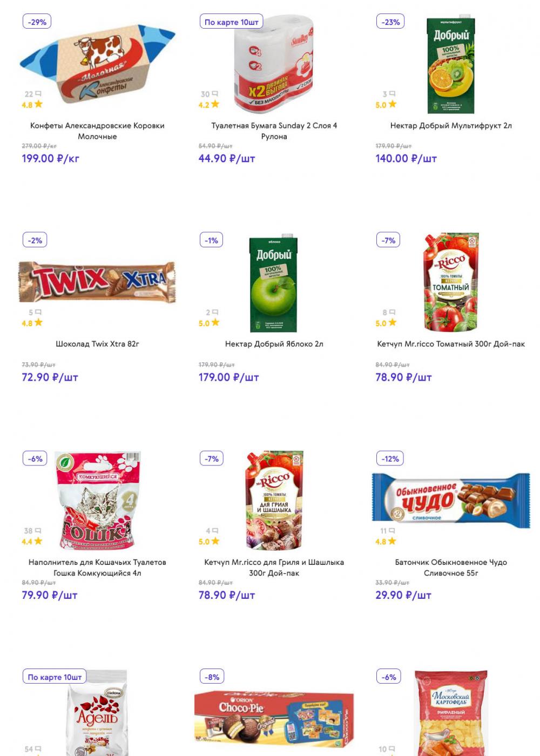540x756 pixels.
Task: Open Московский Картофель chips image
Action: (x=451, y=713)
